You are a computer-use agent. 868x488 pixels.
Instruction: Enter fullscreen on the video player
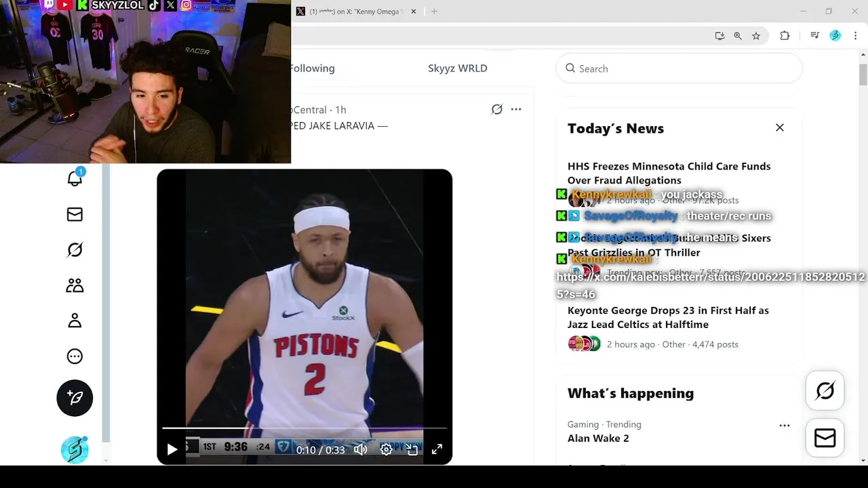point(437,449)
